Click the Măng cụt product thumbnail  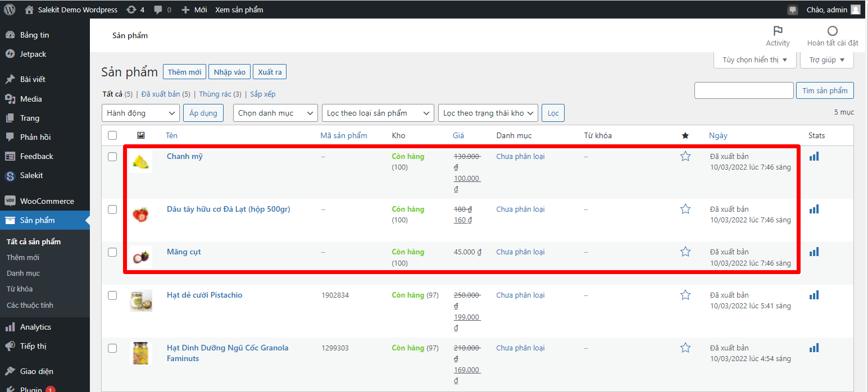[140, 257]
